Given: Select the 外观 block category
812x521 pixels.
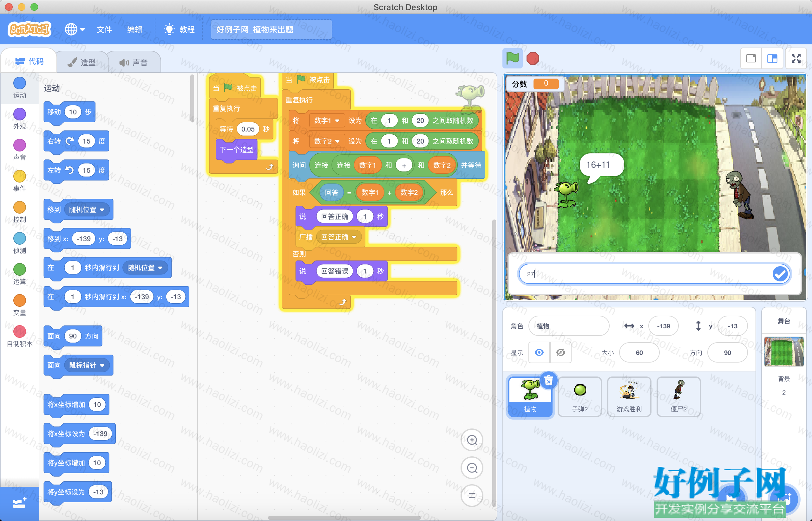Looking at the screenshot, I should tap(19, 119).
